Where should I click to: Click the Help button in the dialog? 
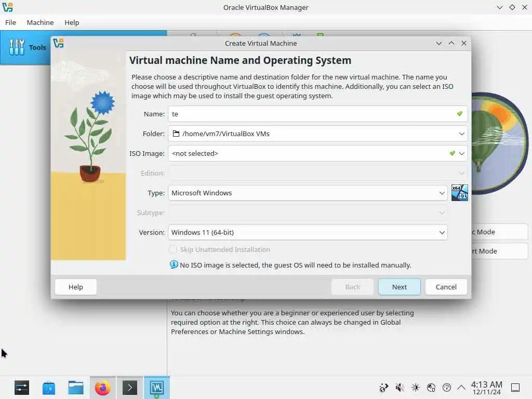tap(76, 287)
